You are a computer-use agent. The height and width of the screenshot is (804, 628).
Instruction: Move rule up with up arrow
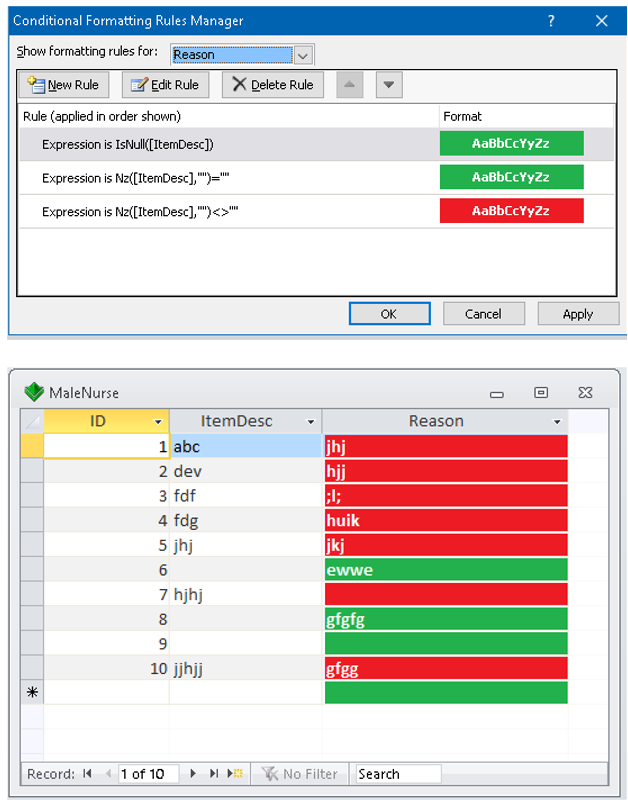350,85
